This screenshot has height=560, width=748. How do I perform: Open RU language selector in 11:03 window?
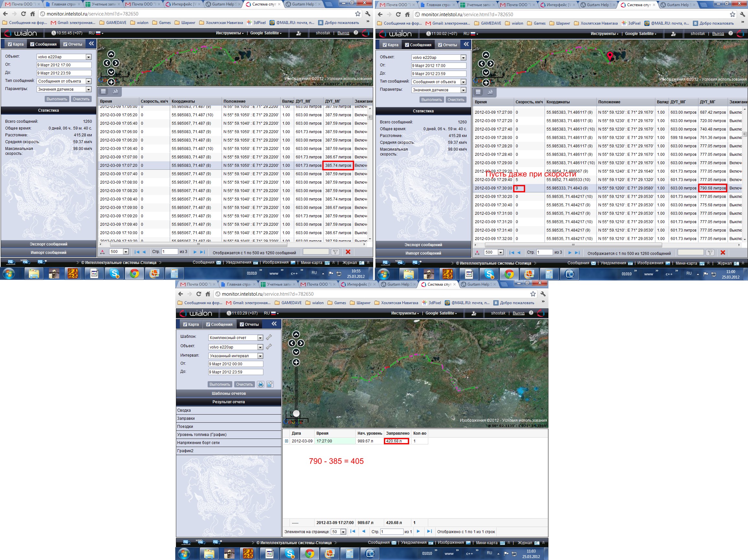coord(271,314)
